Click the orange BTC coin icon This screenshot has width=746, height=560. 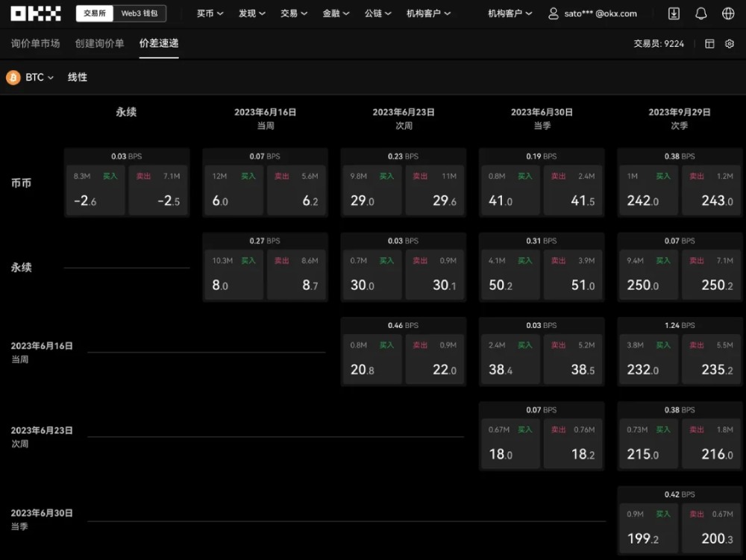coord(13,78)
